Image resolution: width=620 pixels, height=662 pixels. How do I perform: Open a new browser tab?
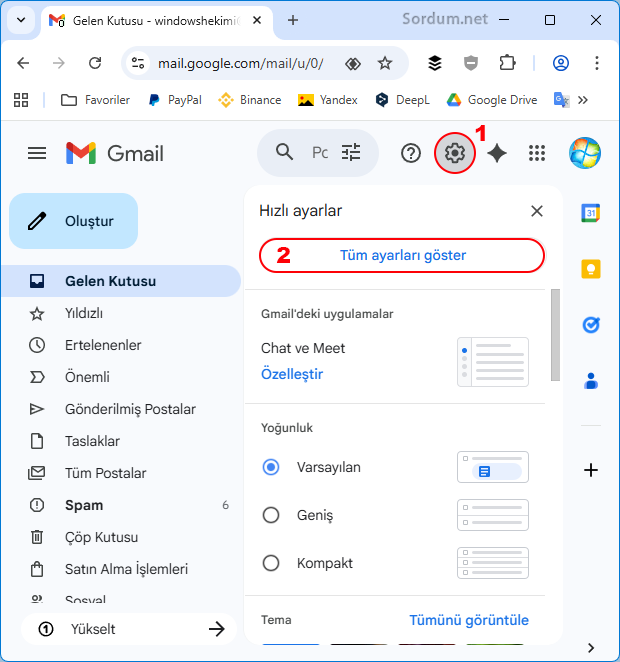(x=292, y=20)
